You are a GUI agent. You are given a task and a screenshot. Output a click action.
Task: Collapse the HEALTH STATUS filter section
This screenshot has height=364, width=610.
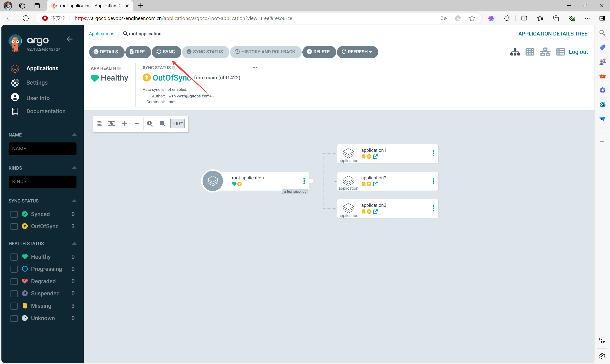74,243
